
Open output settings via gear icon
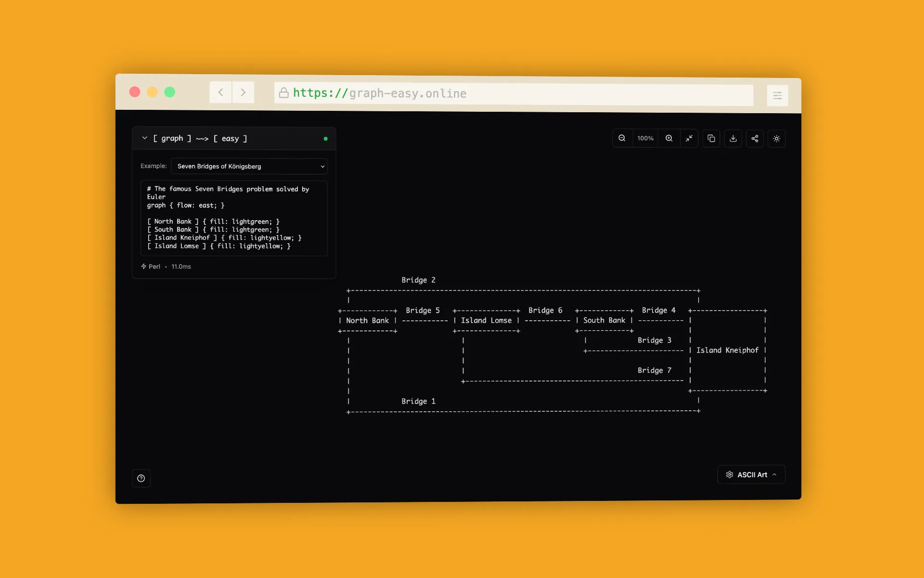coord(729,474)
